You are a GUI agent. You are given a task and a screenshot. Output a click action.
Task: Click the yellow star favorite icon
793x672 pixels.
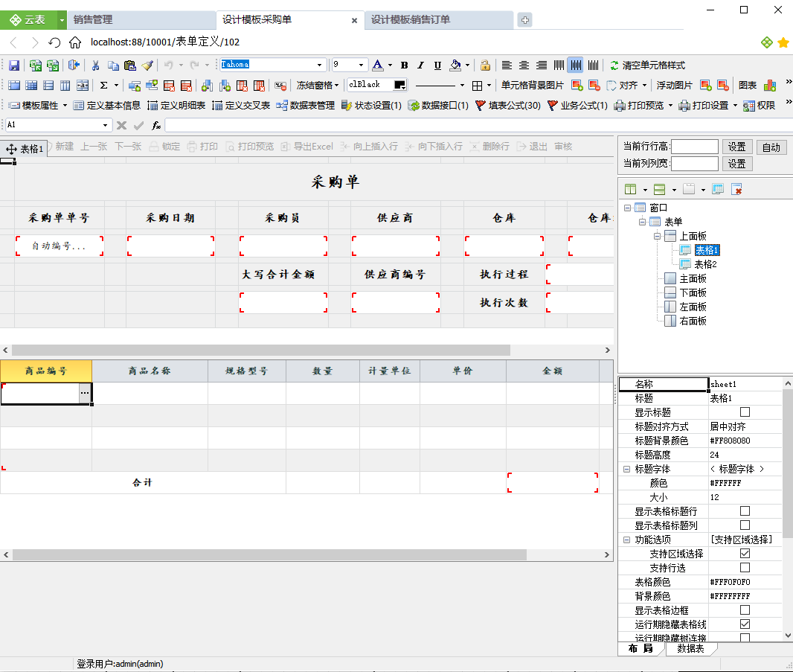[783, 42]
